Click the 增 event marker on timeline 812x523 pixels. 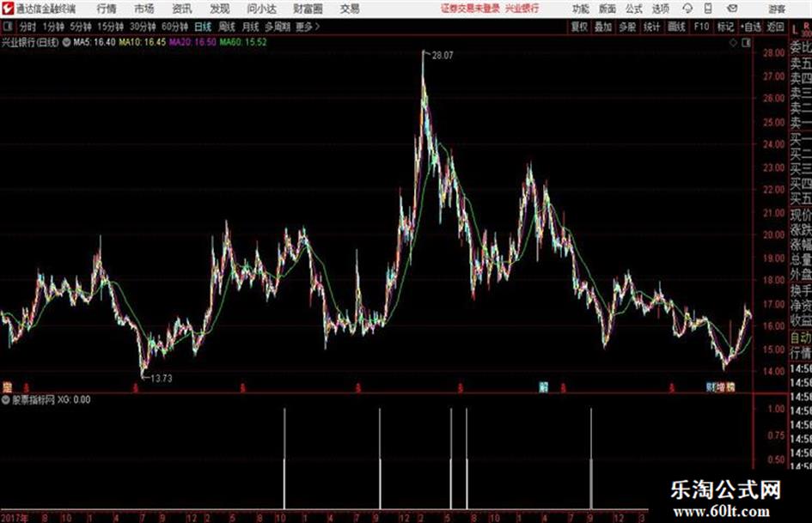721,386
